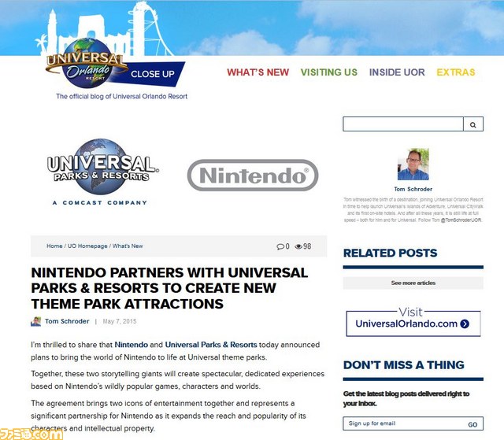
Task: Click the What's New breadcrumb link
Action: point(128,246)
